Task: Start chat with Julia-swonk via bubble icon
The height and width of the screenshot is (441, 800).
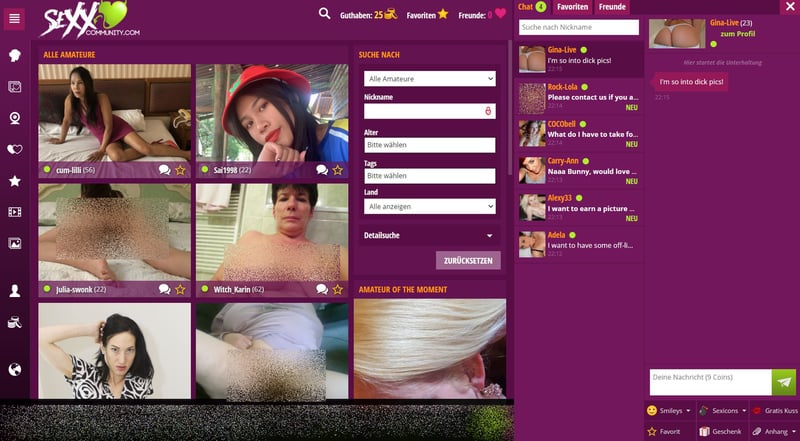Action: 164,289
